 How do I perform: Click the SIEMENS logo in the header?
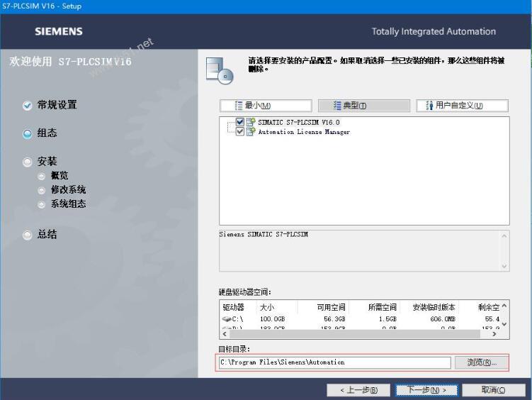[x=59, y=32]
